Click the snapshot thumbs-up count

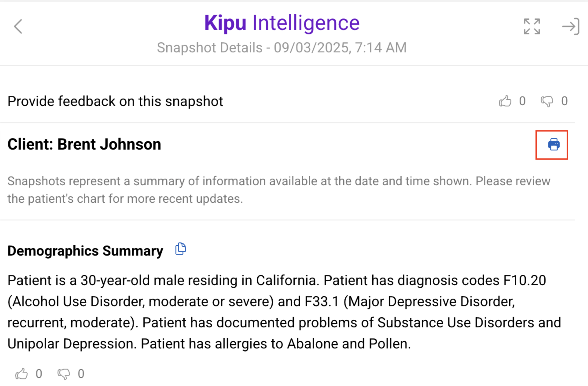coord(522,101)
